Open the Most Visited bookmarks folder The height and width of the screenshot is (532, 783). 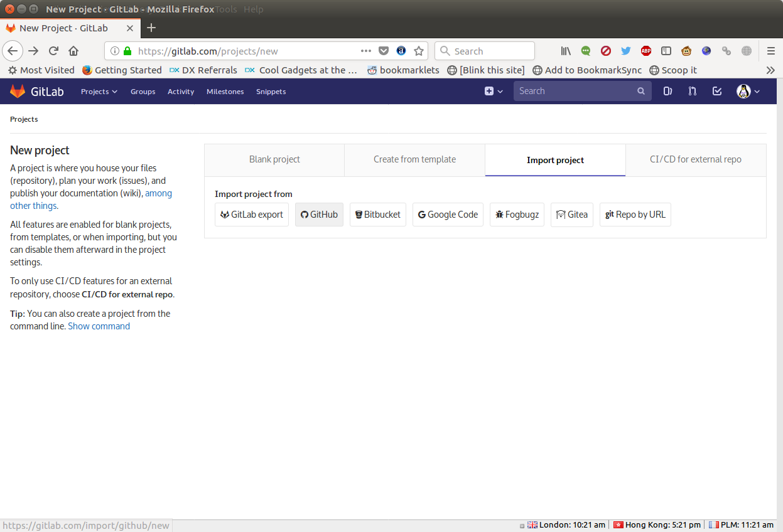point(41,70)
